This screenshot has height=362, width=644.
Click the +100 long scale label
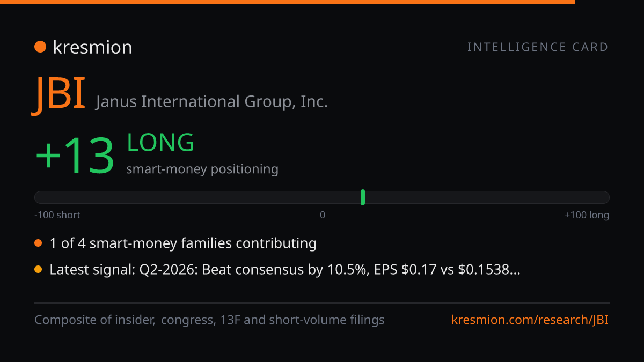587,215
